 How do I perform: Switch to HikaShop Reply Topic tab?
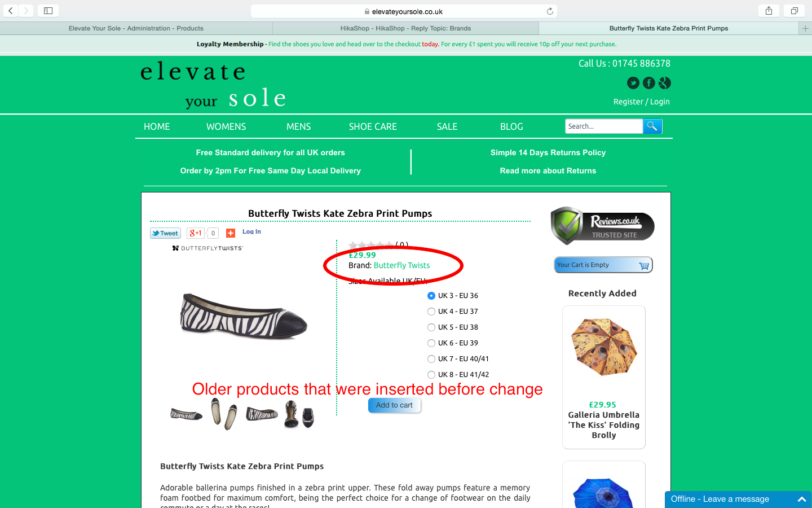[405, 28]
